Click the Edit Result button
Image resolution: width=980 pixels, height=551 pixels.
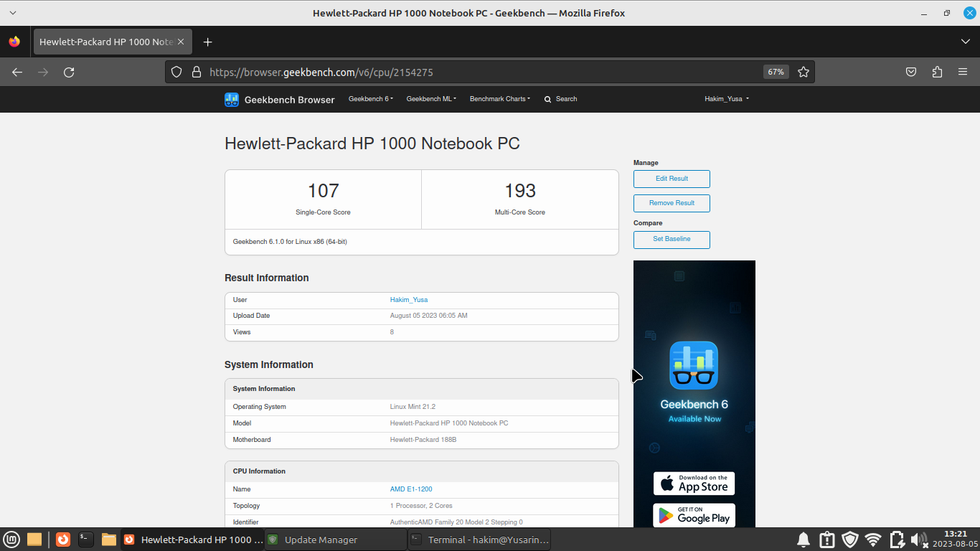coord(672,179)
